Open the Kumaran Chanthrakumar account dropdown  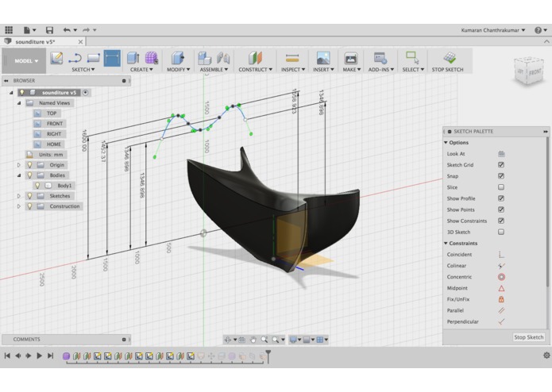[x=493, y=30]
